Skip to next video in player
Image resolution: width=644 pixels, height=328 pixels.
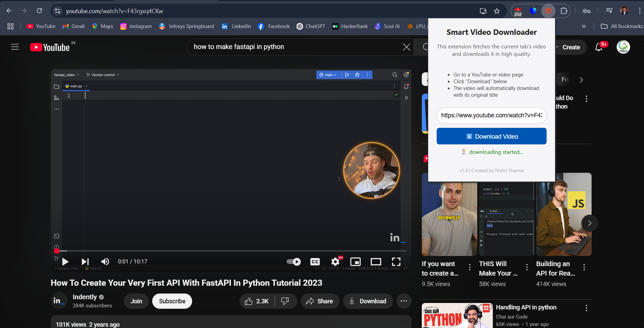pyautogui.click(x=85, y=262)
